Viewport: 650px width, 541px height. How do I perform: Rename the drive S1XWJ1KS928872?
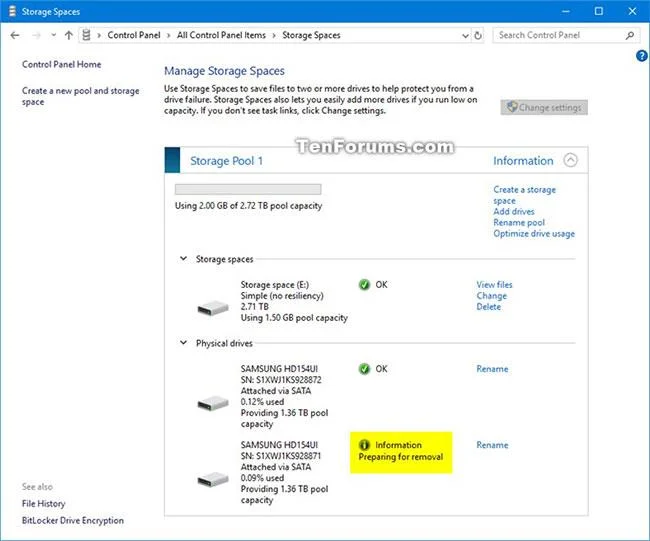(492, 369)
